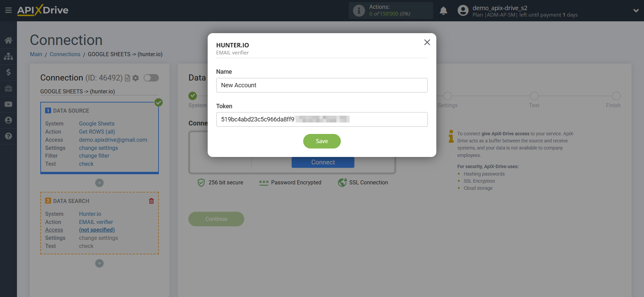Click the connection document copy icon
The image size is (644, 297).
coord(127,78)
